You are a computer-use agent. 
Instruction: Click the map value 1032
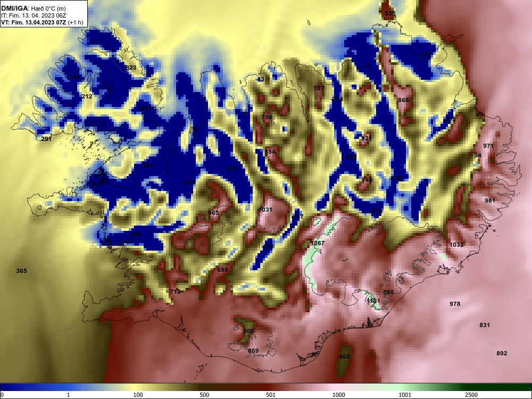pos(456,245)
